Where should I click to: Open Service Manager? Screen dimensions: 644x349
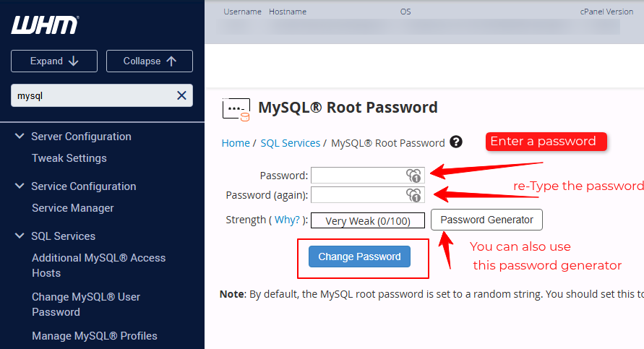tap(73, 208)
